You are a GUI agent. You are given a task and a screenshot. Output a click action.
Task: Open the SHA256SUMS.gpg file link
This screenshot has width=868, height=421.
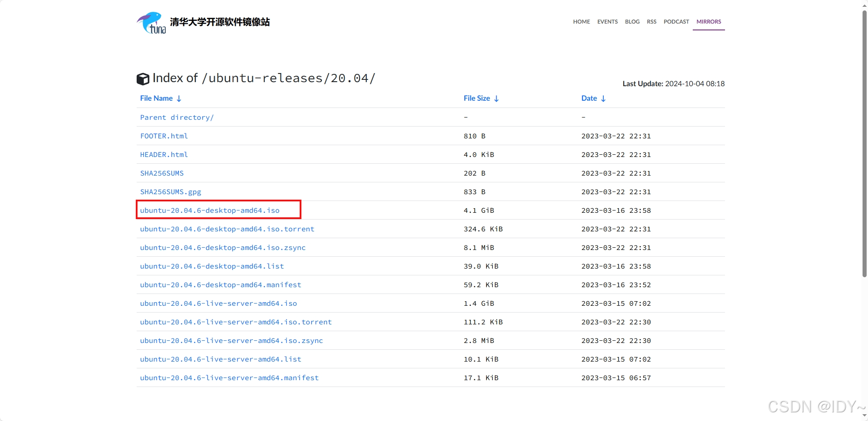coord(171,192)
